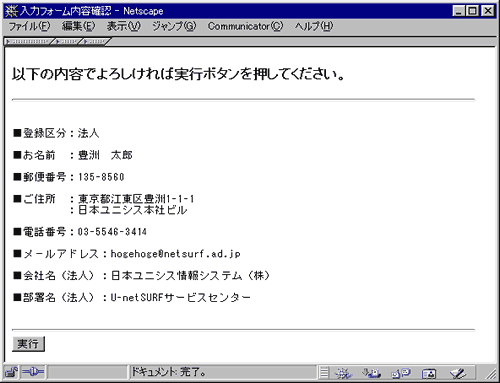Open the Mailbox inbox icon in component bar

click(x=371, y=373)
